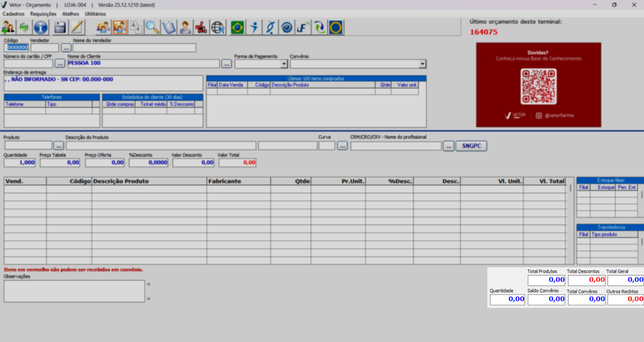
Task: Open the blue information icon
Action: point(41,27)
